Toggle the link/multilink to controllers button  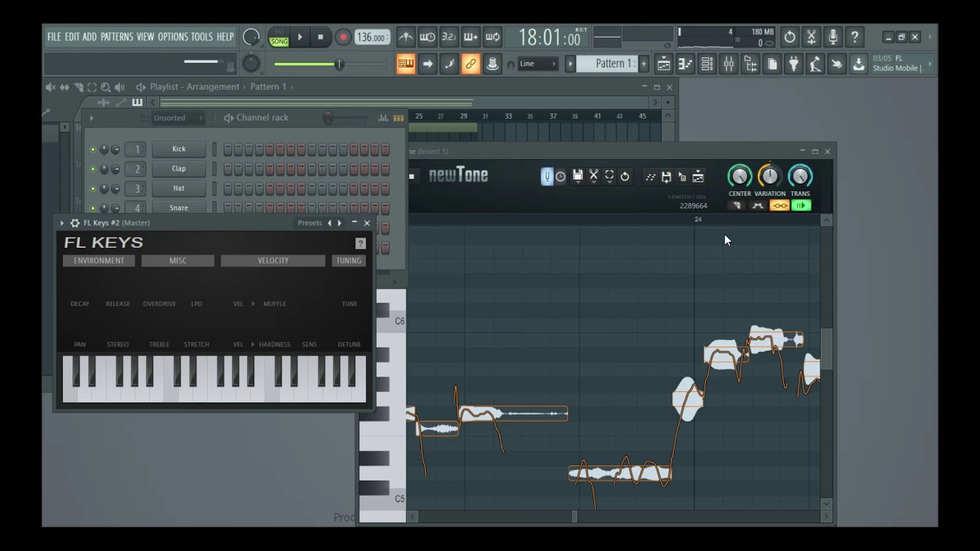(x=471, y=64)
